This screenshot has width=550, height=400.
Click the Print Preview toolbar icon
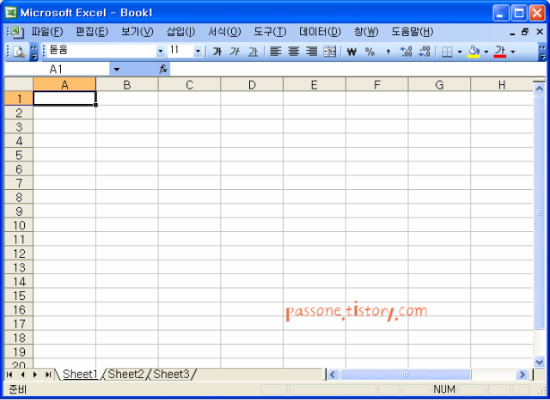[x=19, y=52]
